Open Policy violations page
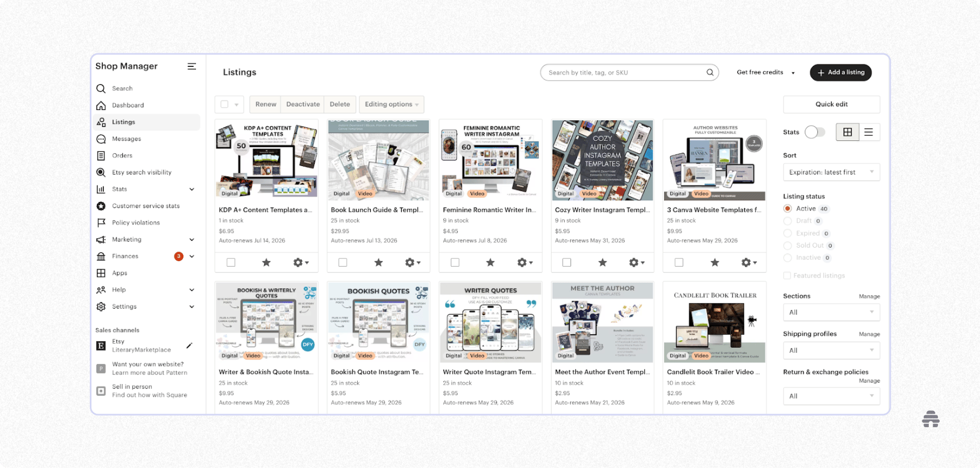 pyautogui.click(x=136, y=223)
